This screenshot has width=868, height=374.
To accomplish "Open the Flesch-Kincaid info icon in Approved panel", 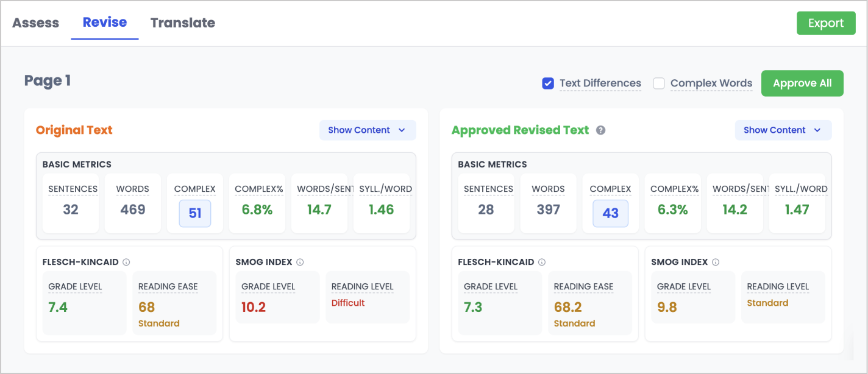I will click(542, 262).
